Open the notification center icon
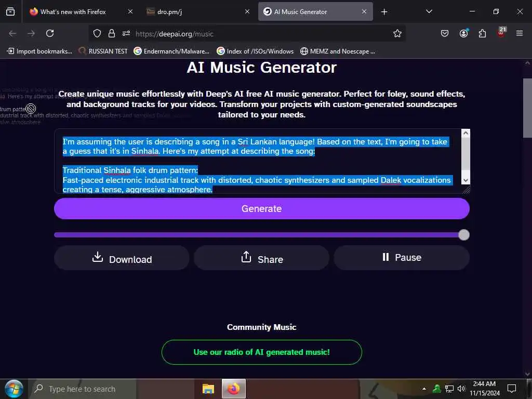The height and width of the screenshot is (399, 532). coord(512,389)
